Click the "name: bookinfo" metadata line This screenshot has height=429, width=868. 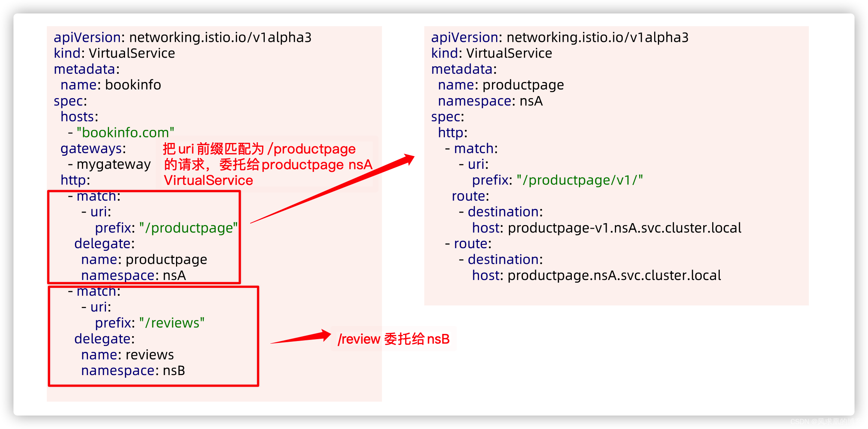point(111,85)
